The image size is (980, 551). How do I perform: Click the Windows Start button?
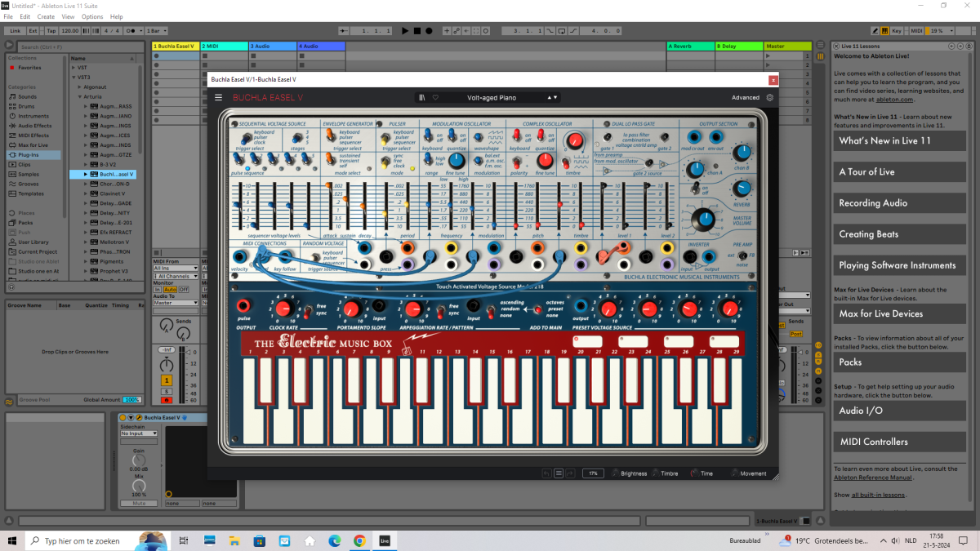[13, 540]
